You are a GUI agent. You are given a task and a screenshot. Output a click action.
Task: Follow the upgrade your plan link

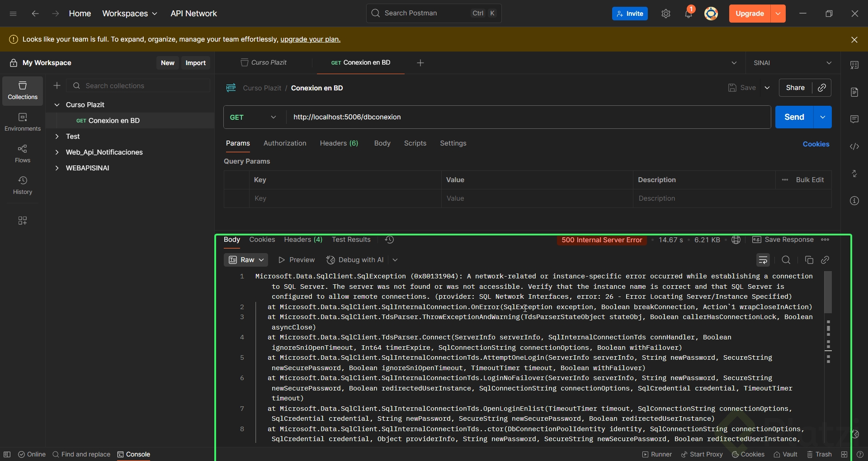click(x=311, y=39)
